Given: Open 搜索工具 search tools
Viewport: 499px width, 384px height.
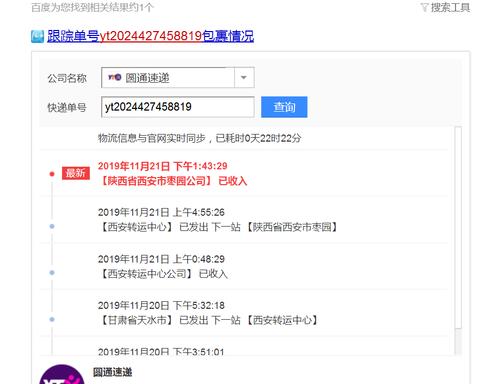Looking at the screenshot, I should tap(450, 7).
